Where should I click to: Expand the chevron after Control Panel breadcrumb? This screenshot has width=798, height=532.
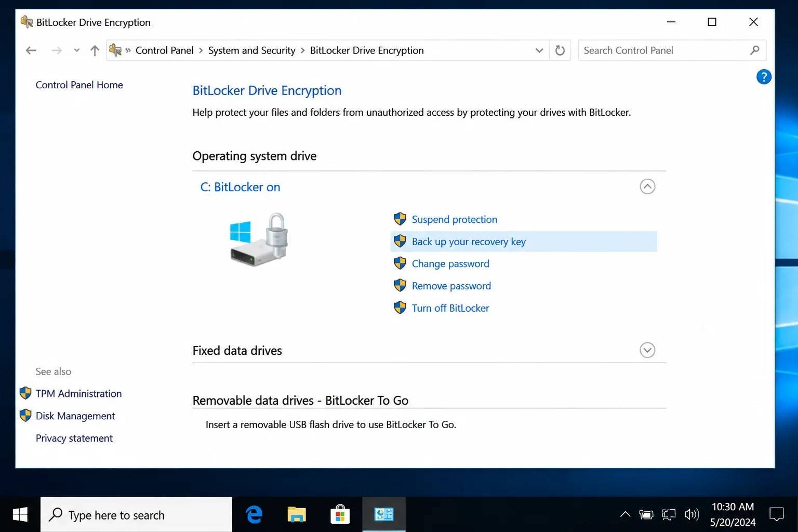pyautogui.click(x=201, y=50)
